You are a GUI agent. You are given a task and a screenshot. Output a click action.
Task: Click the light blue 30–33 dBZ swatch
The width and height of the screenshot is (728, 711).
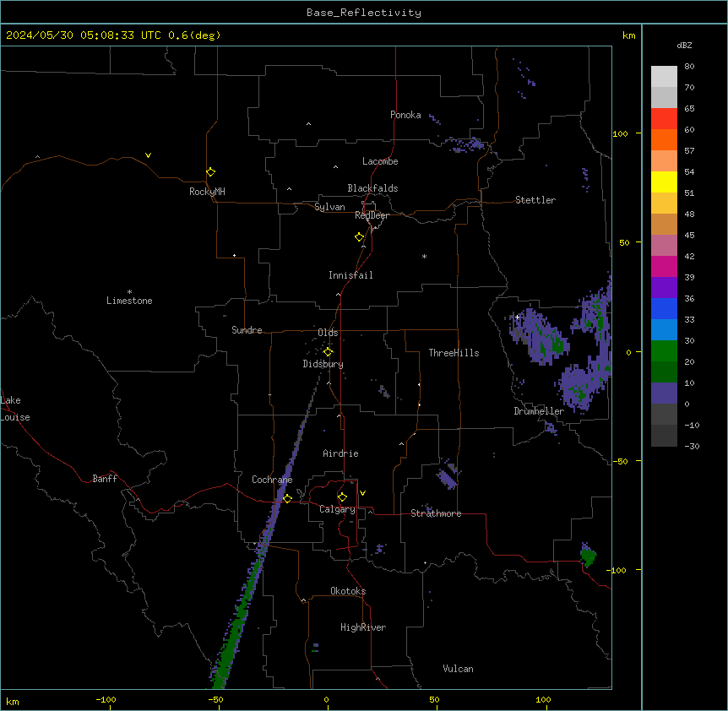coord(664,329)
